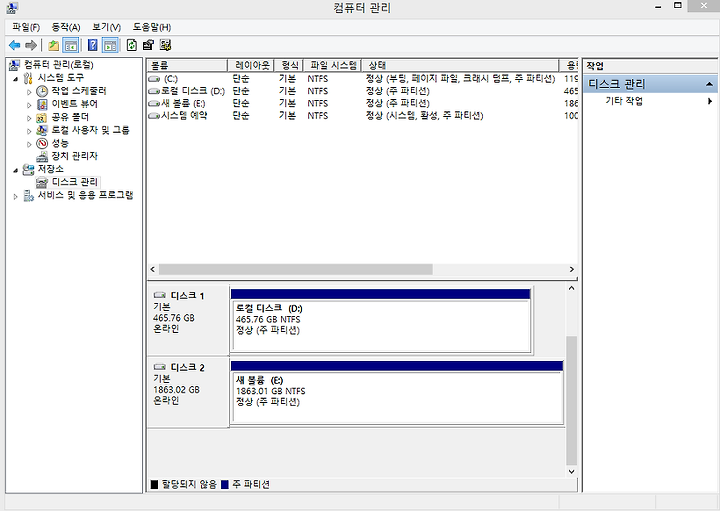Sort by the 볼륨 column header
The width and height of the screenshot is (720, 511).
(x=187, y=65)
